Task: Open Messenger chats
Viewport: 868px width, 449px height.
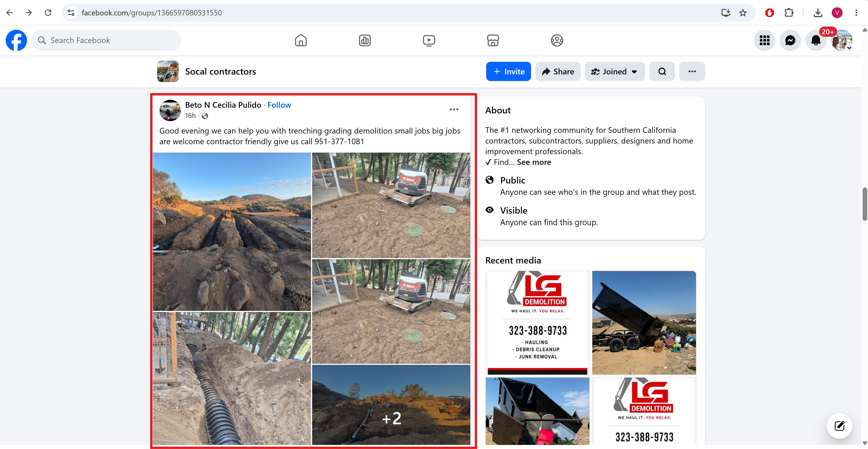Action: pos(790,40)
